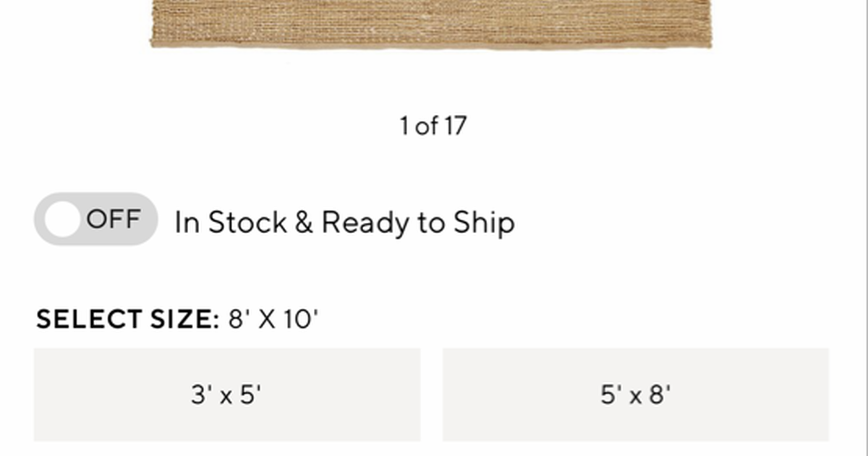Toggle the In Stock & Ready to Ship switch
This screenshot has width=868, height=456.
(x=95, y=219)
